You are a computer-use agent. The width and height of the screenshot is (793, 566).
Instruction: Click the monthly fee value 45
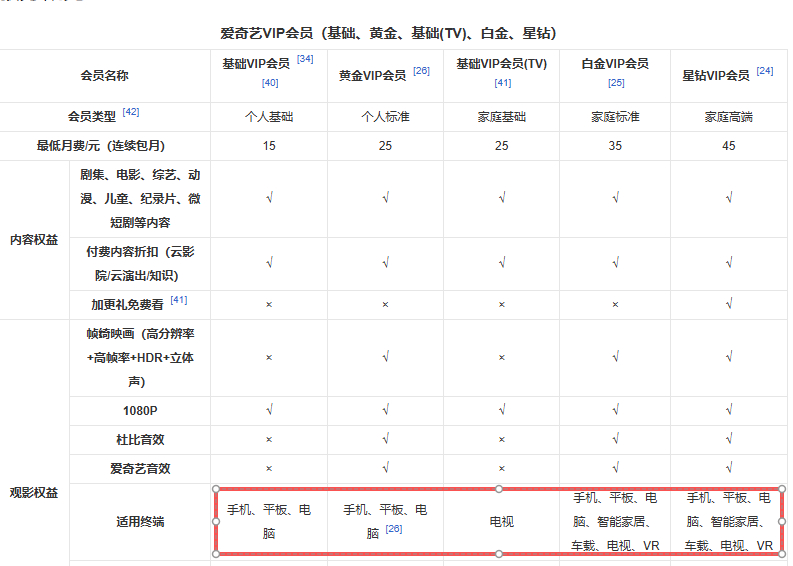729,146
